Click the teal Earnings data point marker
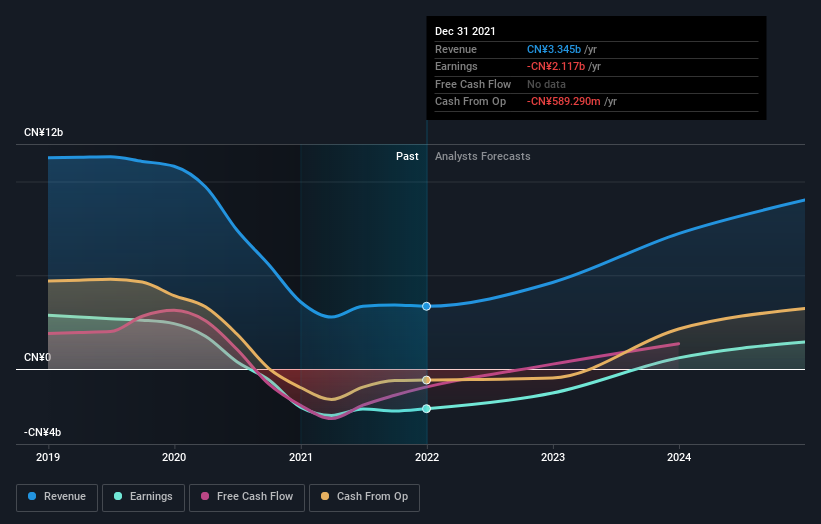The image size is (821, 524). 427,408
